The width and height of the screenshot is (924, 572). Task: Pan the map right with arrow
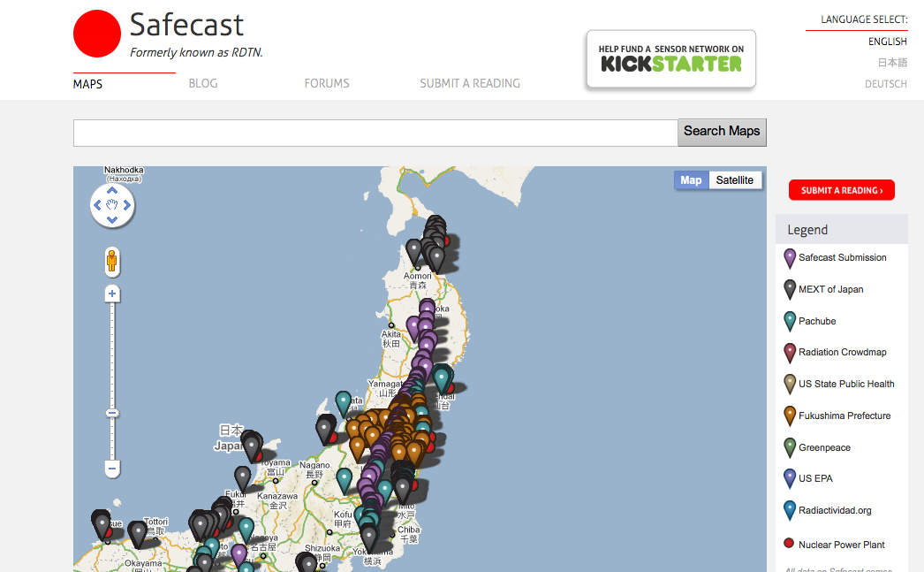(126, 205)
